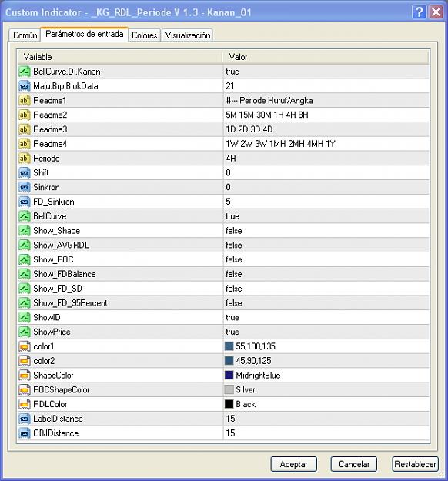This screenshot has width=448, height=481.
Task: Click the integer icon beside LabelDistance
Action: [24, 419]
